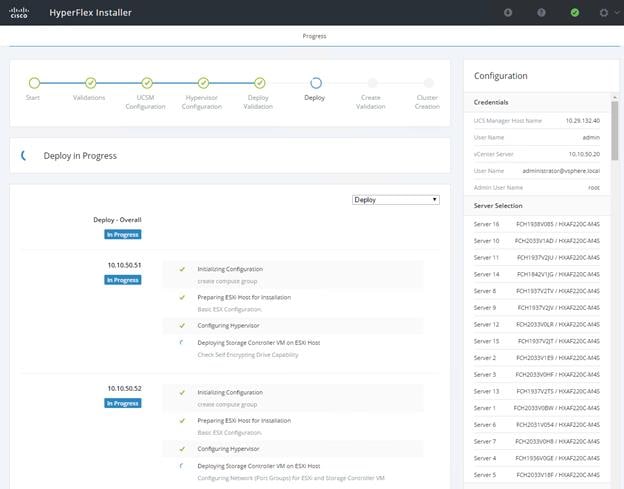624x489 pixels.
Task: Select the Cluster Creation step circle
Action: click(429, 83)
